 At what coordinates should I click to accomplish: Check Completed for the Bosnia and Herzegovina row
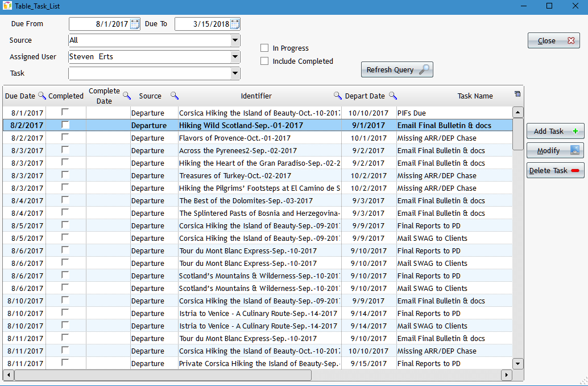[65, 212]
